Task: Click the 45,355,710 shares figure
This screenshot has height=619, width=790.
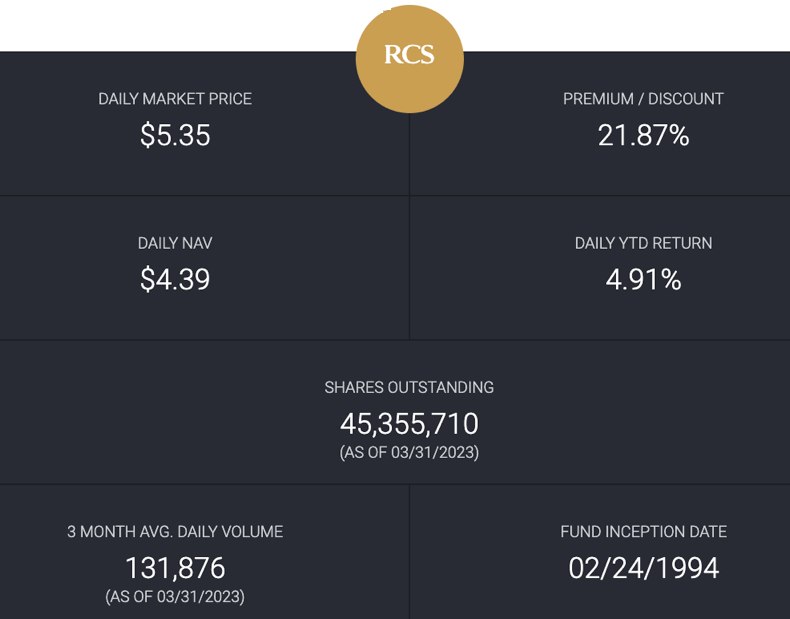Action: pyautogui.click(x=409, y=424)
